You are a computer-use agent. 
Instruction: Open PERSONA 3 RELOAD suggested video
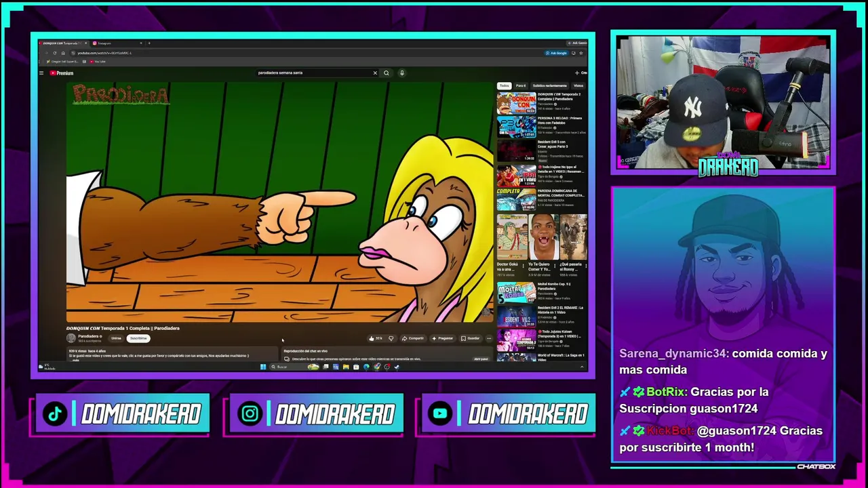[x=542, y=126]
